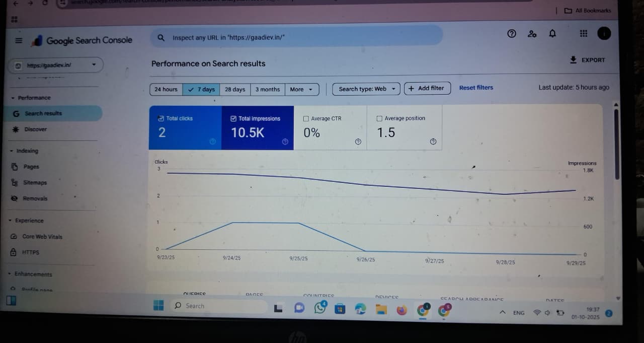This screenshot has height=343, width=644.
Task: Click the Export download icon
Action: pos(573,59)
